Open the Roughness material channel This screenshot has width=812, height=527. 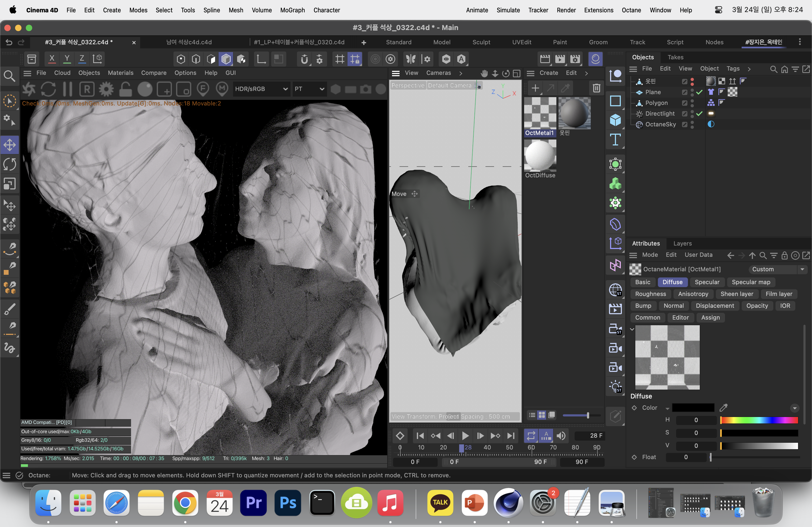coord(650,294)
